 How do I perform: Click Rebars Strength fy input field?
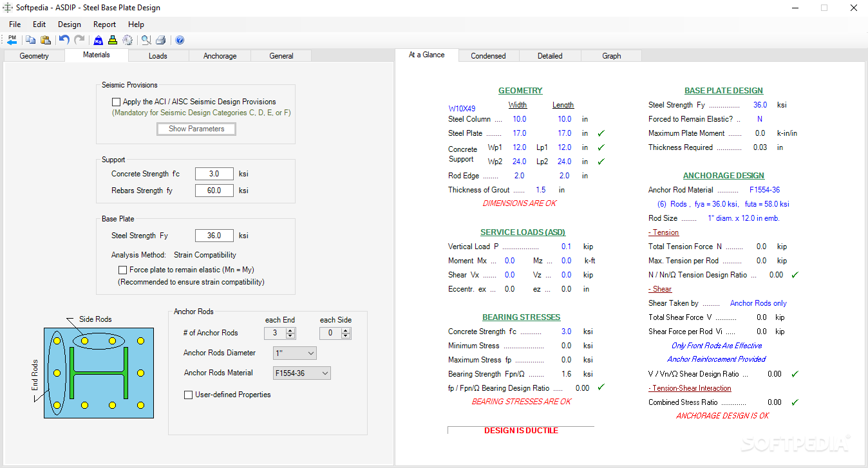[214, 191]
